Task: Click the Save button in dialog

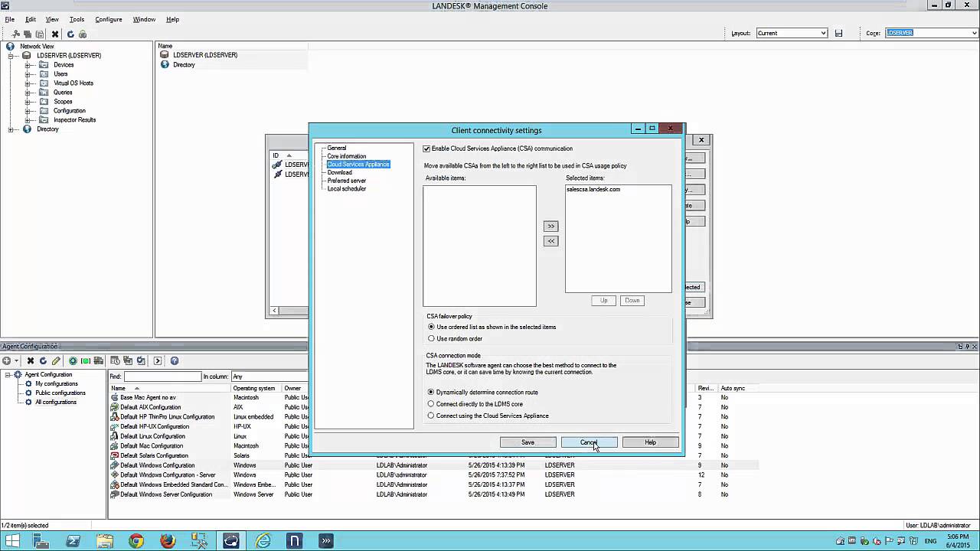Action: [x=528, y=442]
